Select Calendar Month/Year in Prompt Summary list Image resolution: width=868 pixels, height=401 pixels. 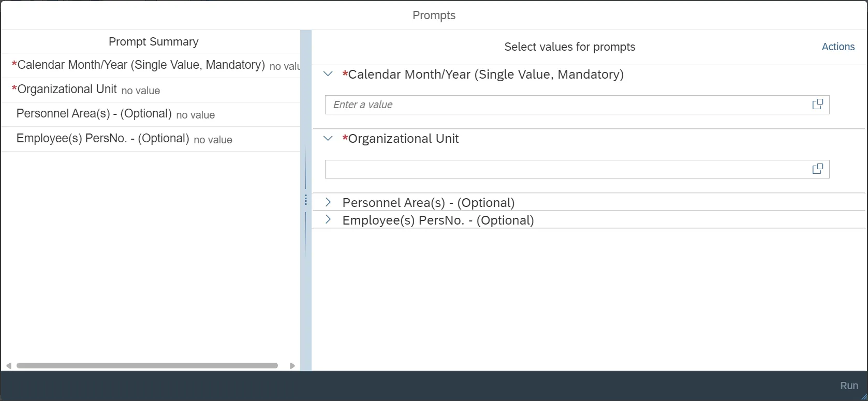coord(141,65)
